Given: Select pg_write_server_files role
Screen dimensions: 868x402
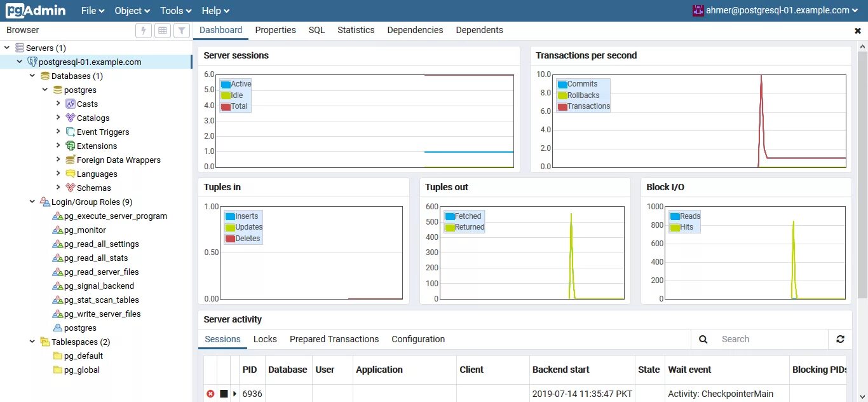Looking at the screenshot, I should [x=102, y=314].
